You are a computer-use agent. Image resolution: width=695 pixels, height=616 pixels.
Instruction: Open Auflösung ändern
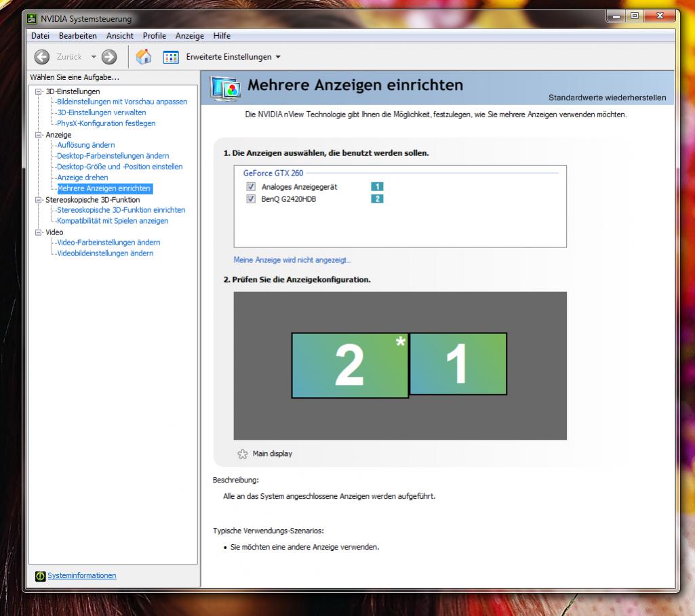pyautogui.click(x=86, y=145)
